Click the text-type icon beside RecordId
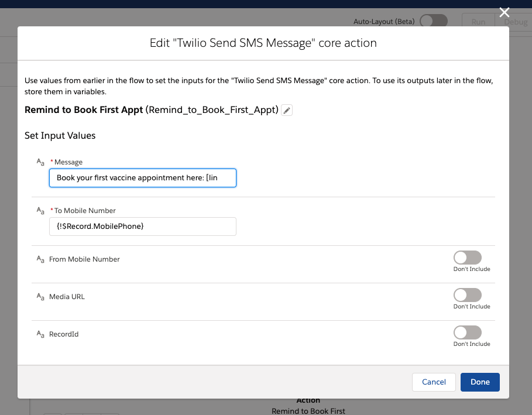 40,334
